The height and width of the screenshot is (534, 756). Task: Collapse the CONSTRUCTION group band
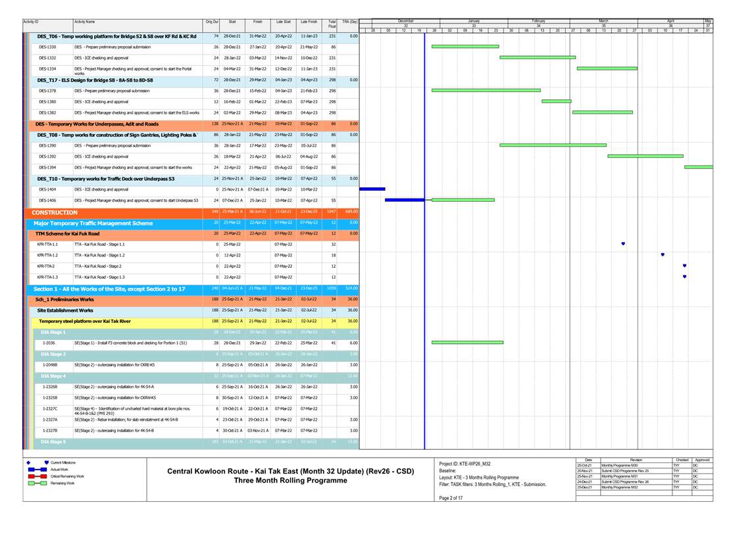click(x=55, y=212)
